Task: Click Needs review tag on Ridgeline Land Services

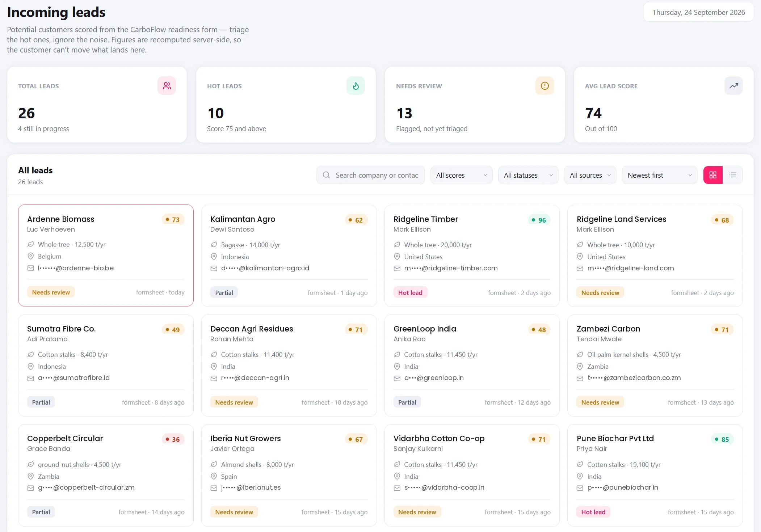Action: point(600,293)
